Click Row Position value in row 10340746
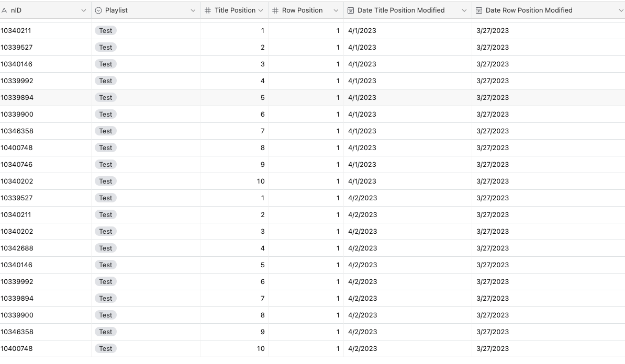The height and width of the screenshot is (364, 625). (338, 164)
